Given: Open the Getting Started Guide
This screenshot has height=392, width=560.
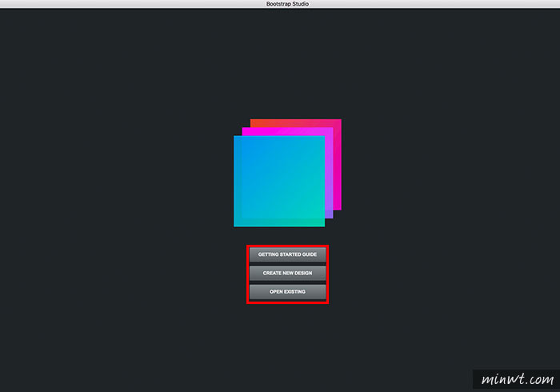Looking at the screenshot, I should [x=287, y=254].
